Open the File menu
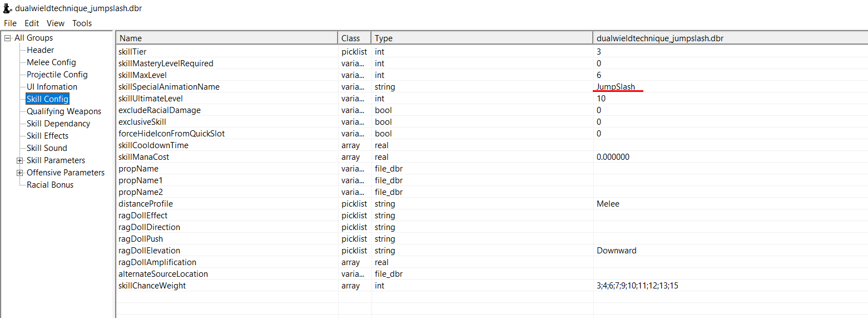Image resolution: width=868 pixels, height=318 pixels. coord(10,23)
